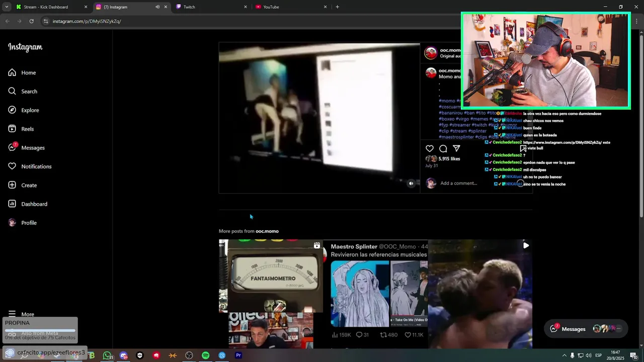Image resolution: width=644 pixels, height=362 pixels.
Task: Open the Reels section
Action: [x=21, y=129]
